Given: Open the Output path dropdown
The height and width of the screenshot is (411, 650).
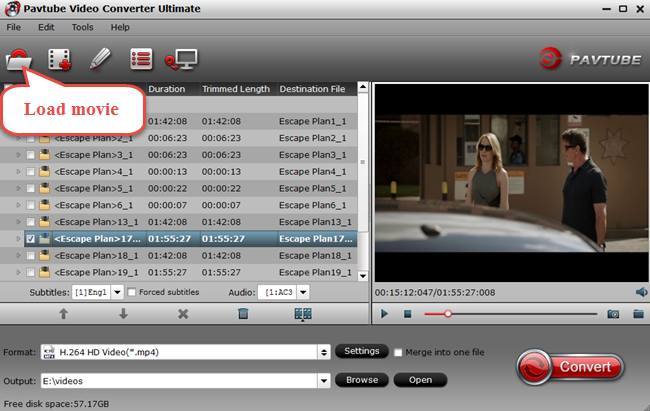Looking at the screenshot, I should 324,381.
